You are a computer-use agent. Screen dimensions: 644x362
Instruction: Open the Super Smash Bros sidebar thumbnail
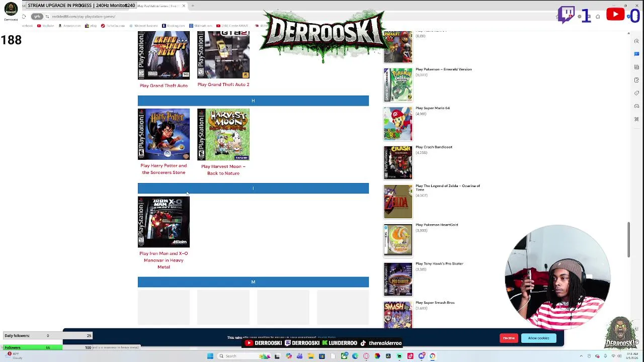398,315
